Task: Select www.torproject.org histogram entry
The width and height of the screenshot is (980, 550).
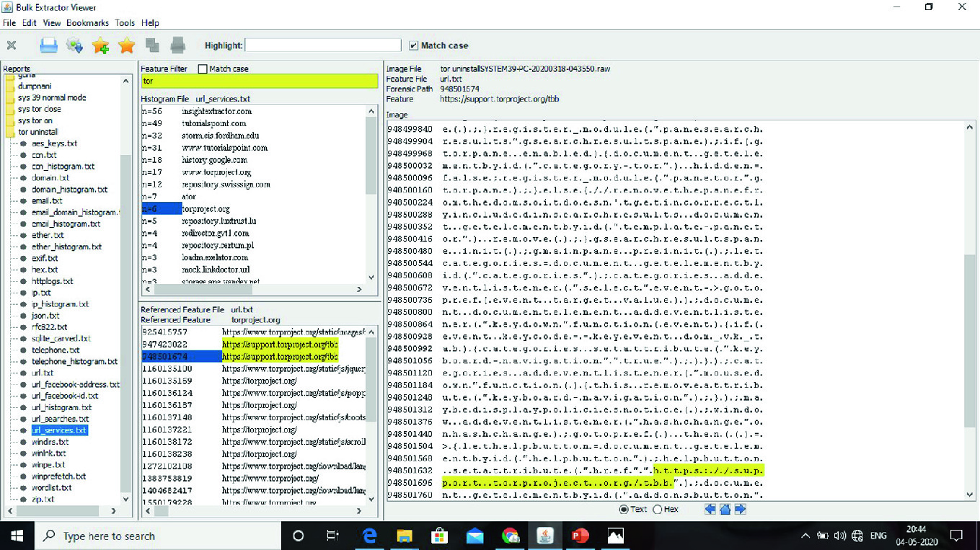Action: point(216,172)
